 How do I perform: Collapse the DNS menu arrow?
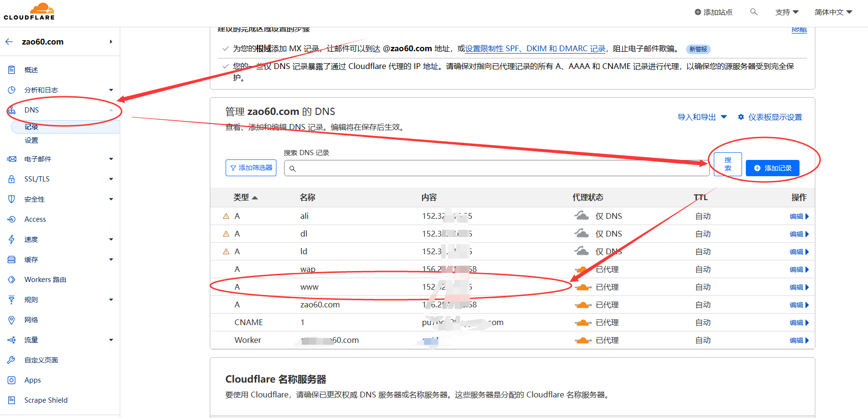(x=111, y=110)
